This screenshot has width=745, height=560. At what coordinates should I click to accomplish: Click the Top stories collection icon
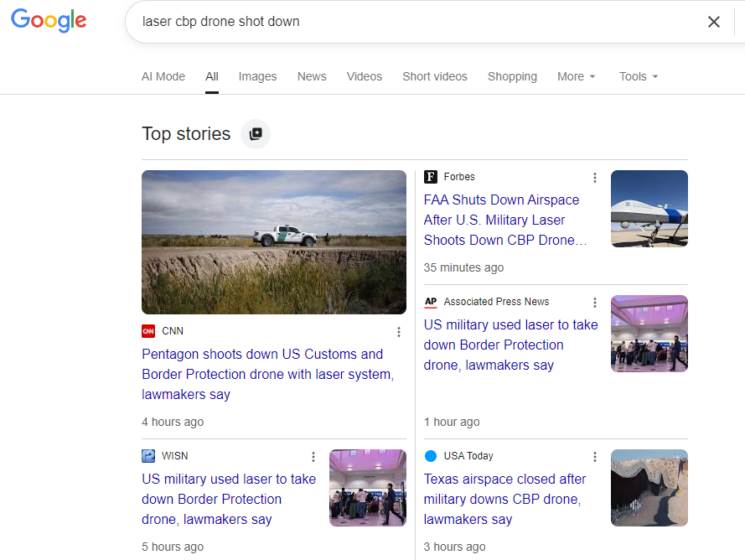[x=256, y=134]
